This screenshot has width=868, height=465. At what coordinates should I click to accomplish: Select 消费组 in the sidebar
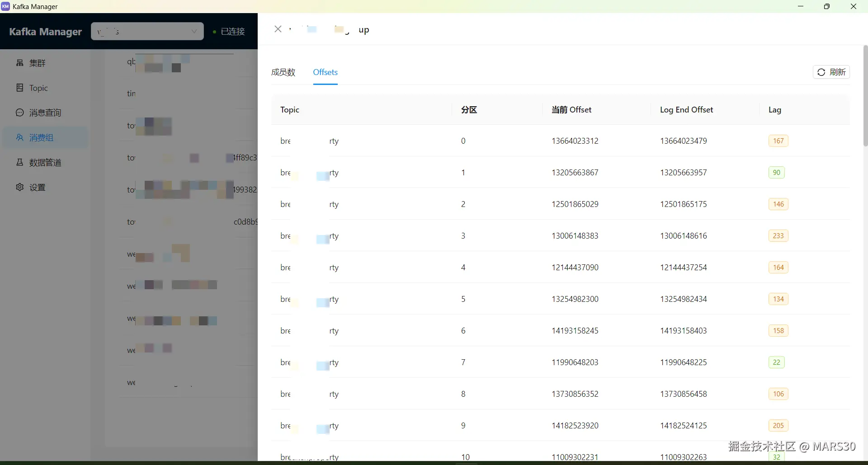[45, 137]
